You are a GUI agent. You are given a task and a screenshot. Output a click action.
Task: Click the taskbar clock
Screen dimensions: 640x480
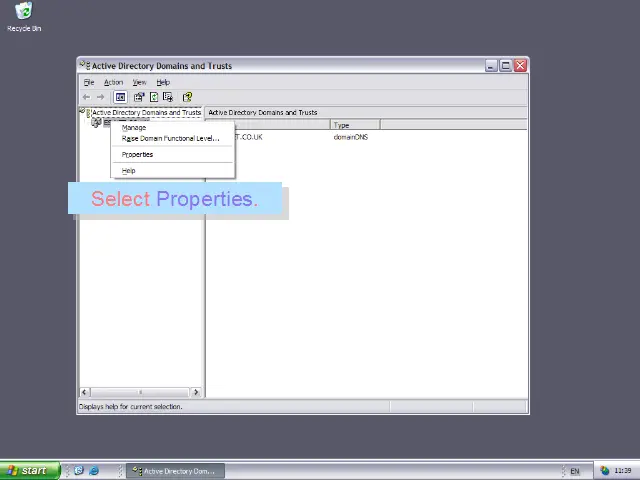point(623,471)
